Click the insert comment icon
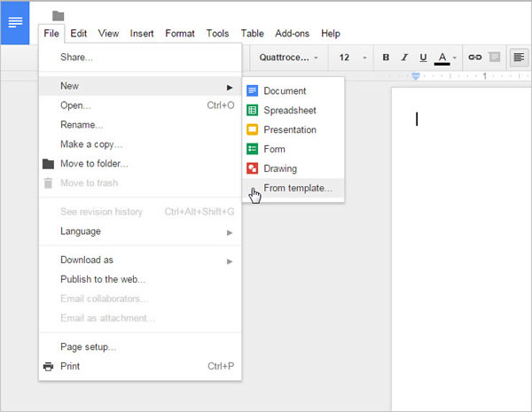Screen dimensions: 532x412 pyautogui.click(x=495, y=57)
